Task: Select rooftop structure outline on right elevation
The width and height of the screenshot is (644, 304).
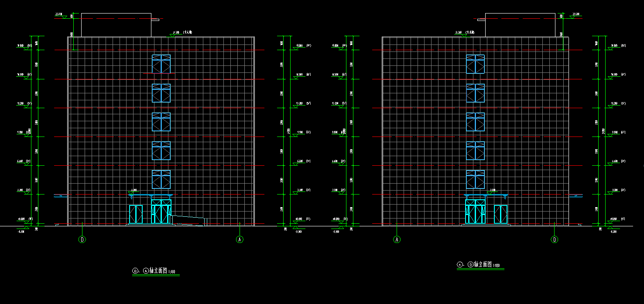Action: click(520, 25)
